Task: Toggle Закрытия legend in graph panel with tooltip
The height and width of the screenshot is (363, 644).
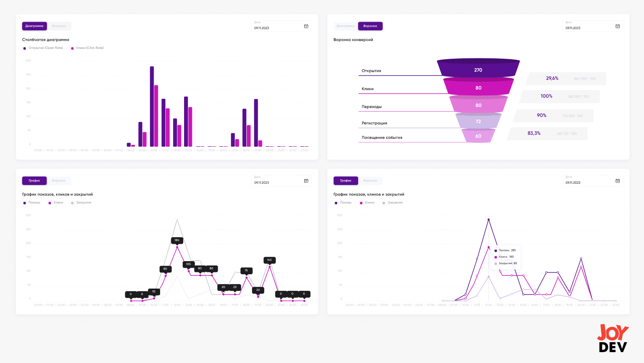Action: pos(392,203)
